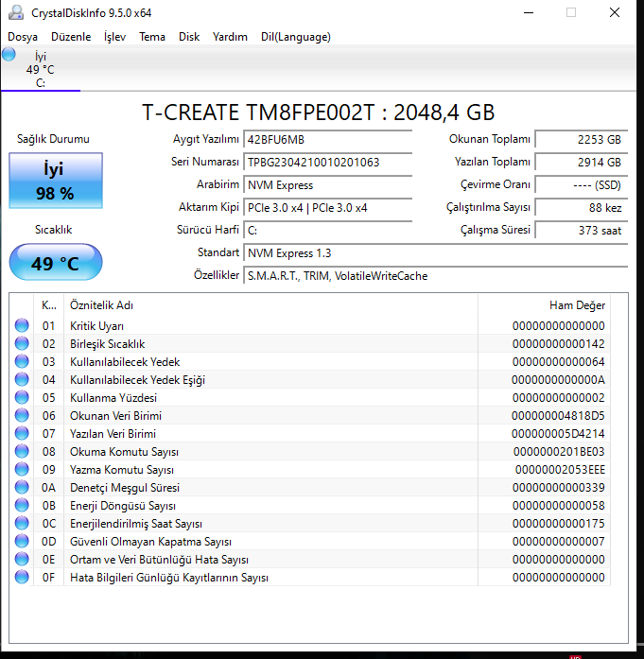Image resolution: width=644 pixels, height=659 pixels.
Task: Select the Enerji Döngüsü Sayısı attribute name
Action: click(123, 506)
